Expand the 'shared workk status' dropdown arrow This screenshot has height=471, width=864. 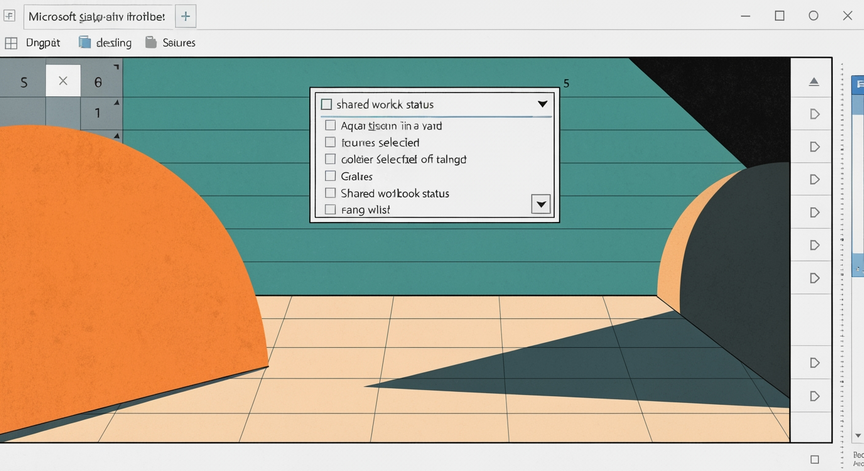[x=542, y=104]
